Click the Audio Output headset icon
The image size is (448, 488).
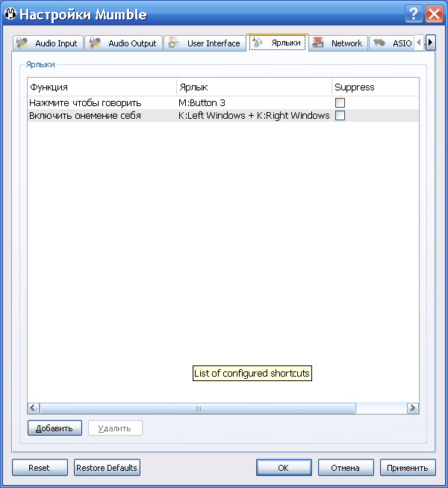95,43
